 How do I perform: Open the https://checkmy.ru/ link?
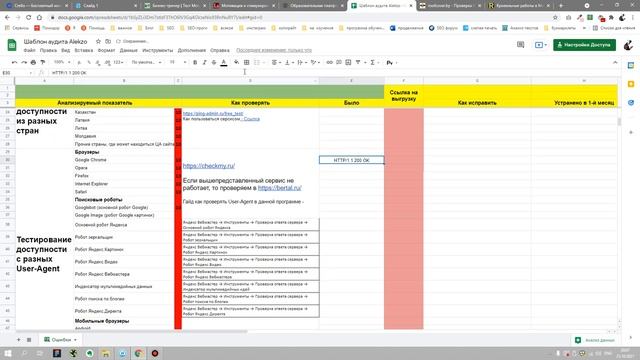[209, 166]
